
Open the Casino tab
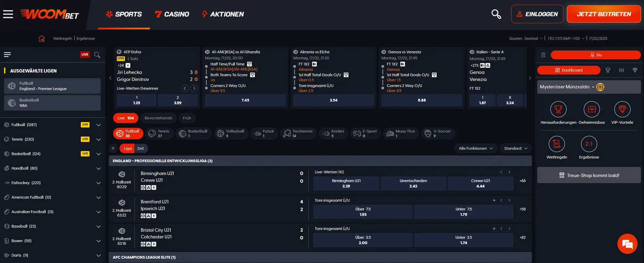click(172, 14)
